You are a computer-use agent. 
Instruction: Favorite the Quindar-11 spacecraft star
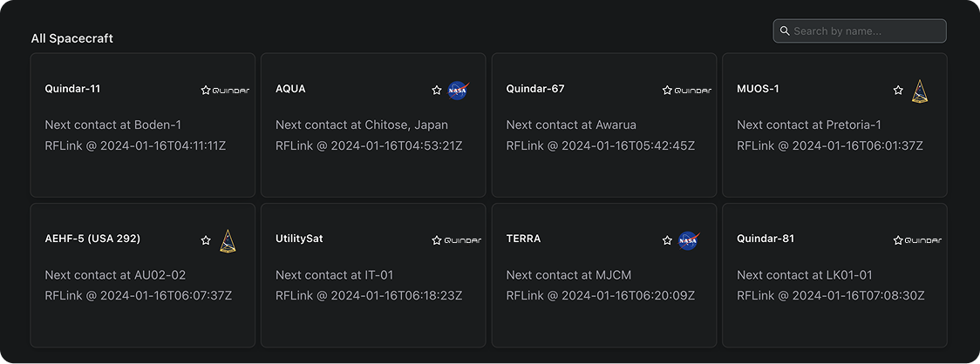pos(206,90)
